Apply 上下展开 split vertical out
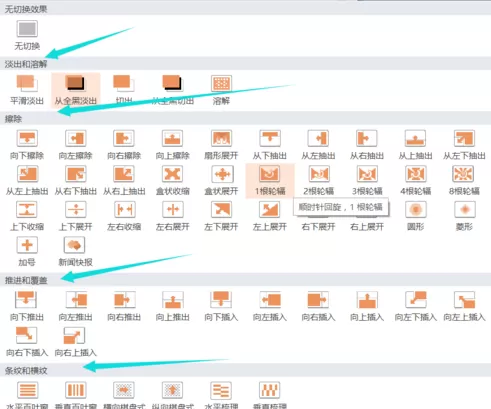This screenshot has height=409, width=491. 76,216
